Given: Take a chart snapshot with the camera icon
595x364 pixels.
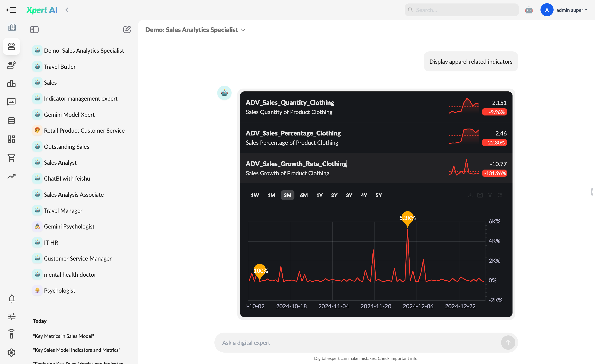Looking at the screenshot, I should pyautogui.click(x=480, y=195).
